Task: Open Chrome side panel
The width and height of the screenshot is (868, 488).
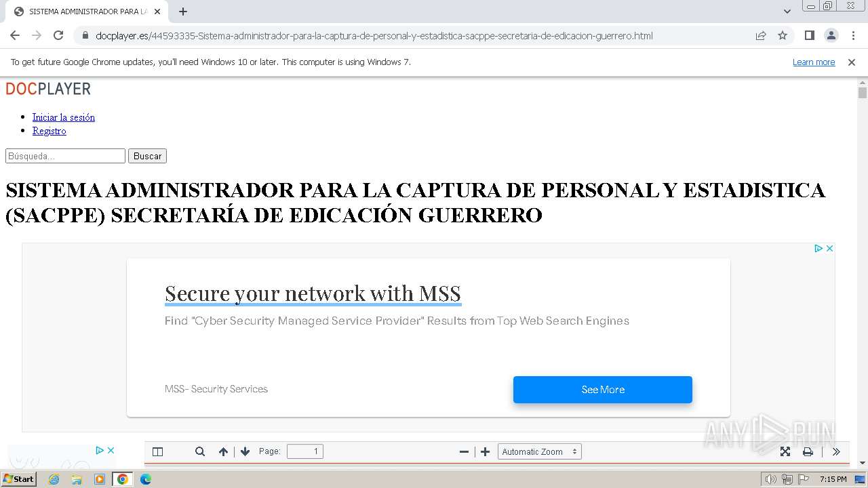Action: 810,36
